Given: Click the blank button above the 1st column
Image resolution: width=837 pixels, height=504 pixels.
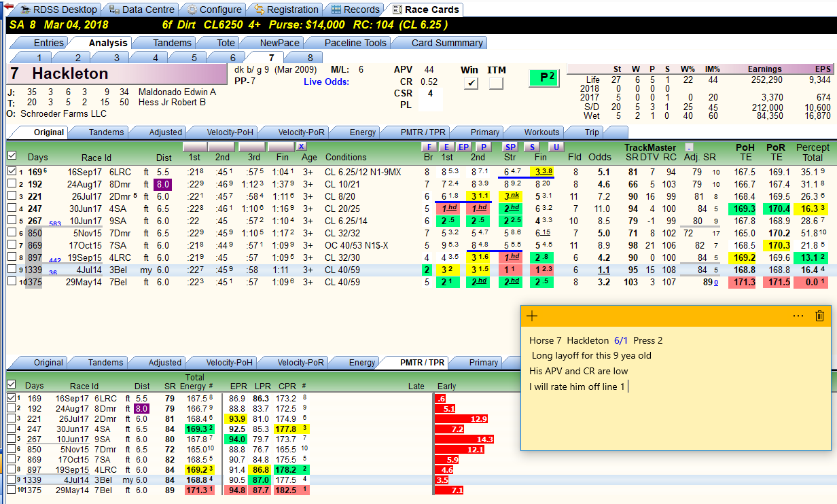Looking at the screenshot, I should point(195,147).
